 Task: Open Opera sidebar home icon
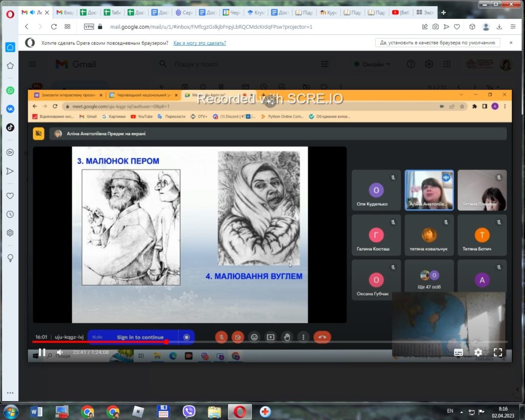coord(10,47)
